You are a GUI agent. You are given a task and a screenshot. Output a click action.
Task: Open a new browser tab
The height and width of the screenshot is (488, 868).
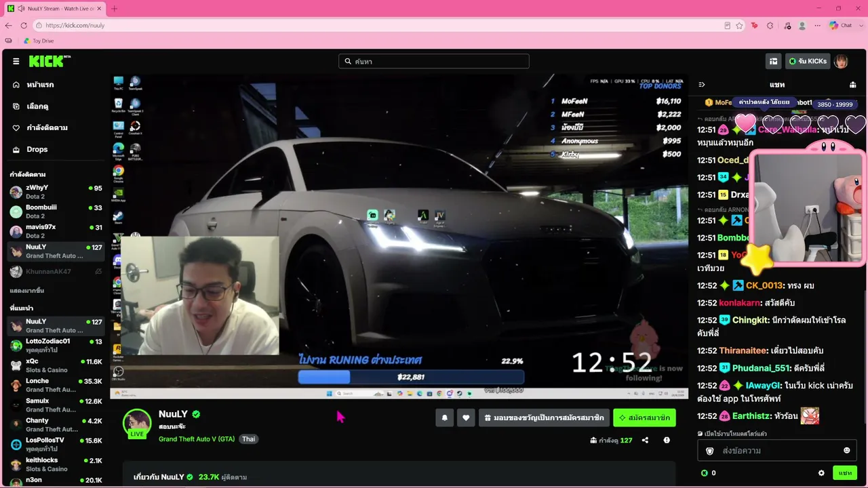point(114,8)
